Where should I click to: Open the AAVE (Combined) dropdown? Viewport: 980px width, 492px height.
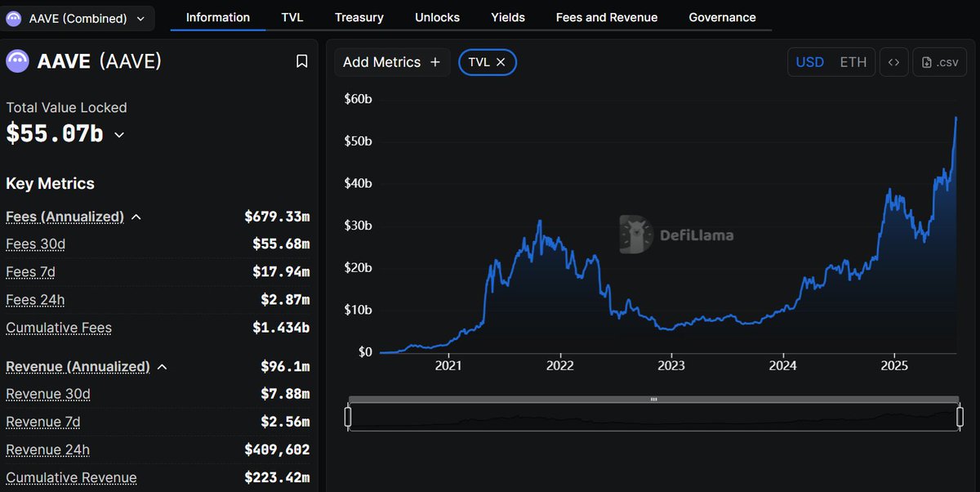tap(77, 18)
